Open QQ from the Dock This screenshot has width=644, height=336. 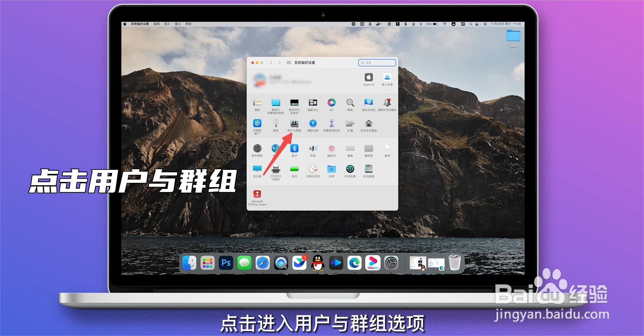click(x=318, y=263)
